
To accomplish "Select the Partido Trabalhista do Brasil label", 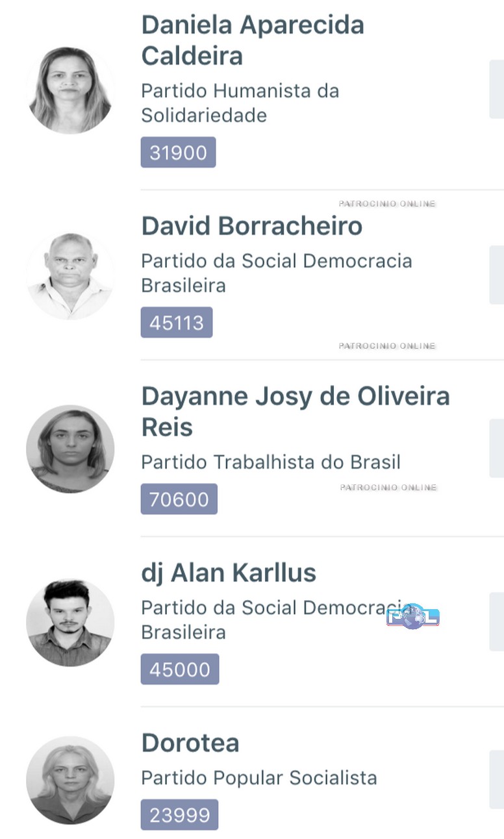I will 271,462.
